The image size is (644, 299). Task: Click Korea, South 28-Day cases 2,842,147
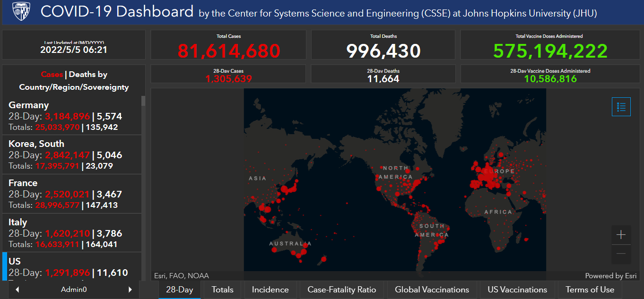(x=67, y=155)
